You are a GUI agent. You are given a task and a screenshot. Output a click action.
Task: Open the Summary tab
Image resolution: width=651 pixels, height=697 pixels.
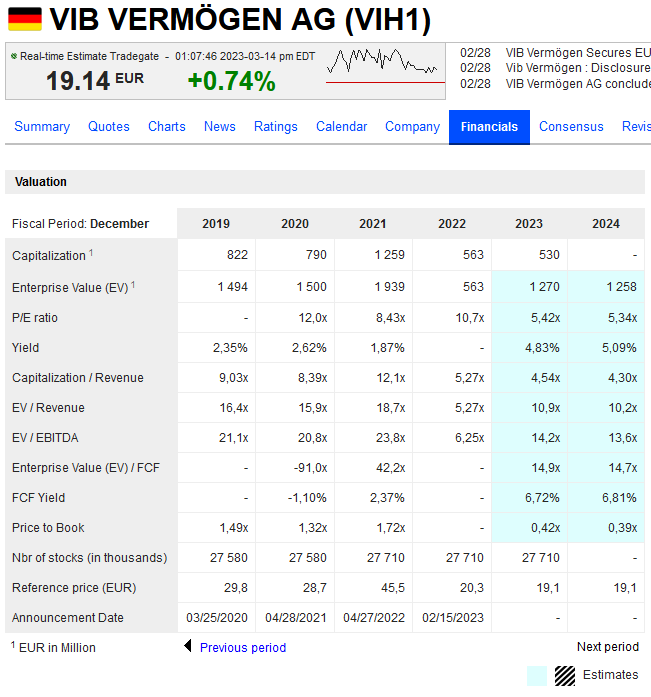tap(42, 127)
